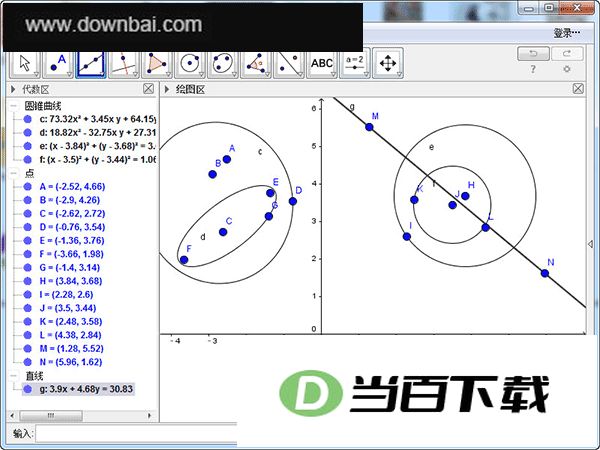The image size is (600, 450).
Task: Expand the Algebra view style bar
Action: pos(13,89)
